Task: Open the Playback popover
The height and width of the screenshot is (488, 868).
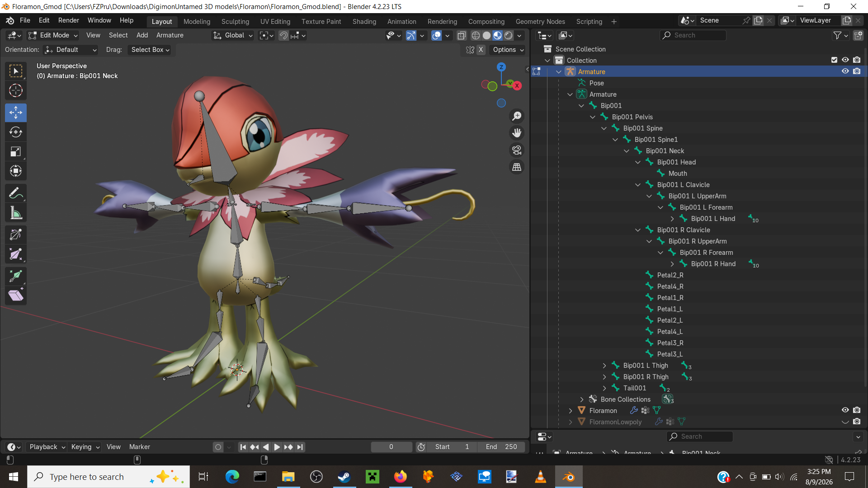Action: [x=47, y=447]
